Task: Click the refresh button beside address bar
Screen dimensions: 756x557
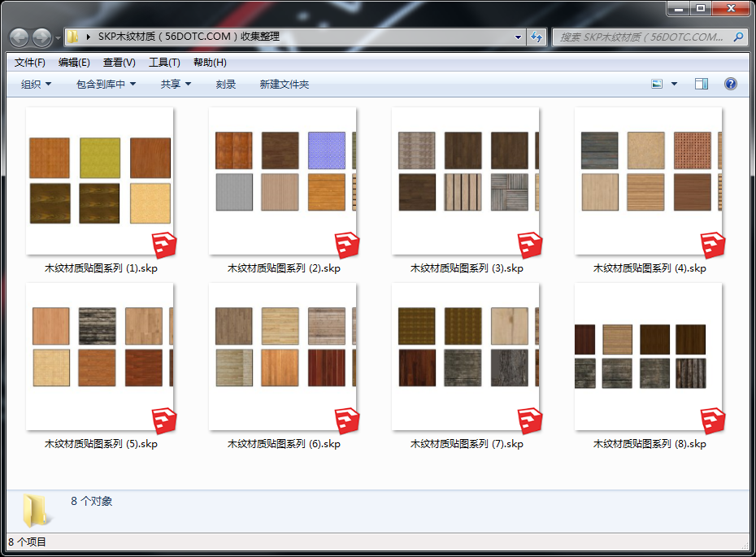Action: 537,37
